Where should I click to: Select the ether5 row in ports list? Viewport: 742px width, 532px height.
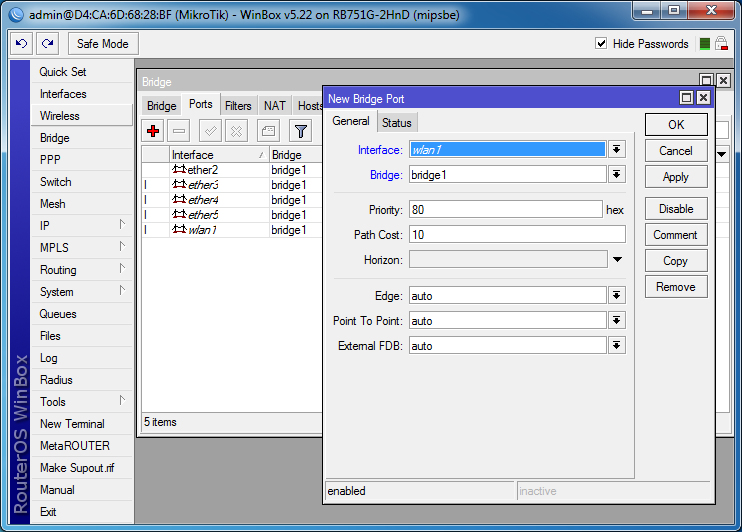[x=232, y=215]
